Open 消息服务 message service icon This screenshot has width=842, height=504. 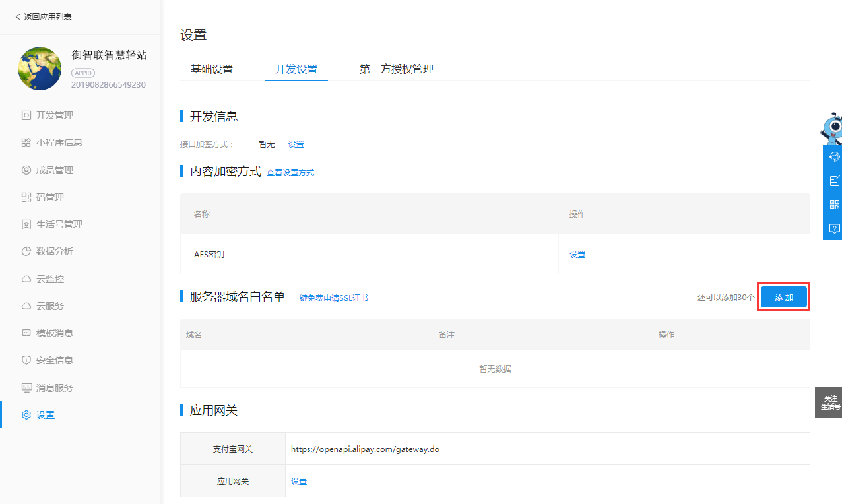point(26,387)
